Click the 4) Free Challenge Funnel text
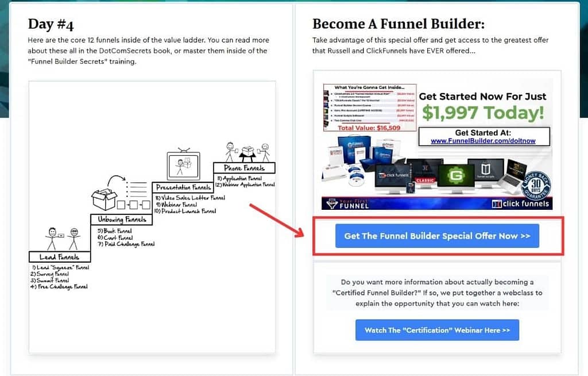 (59, 287)
